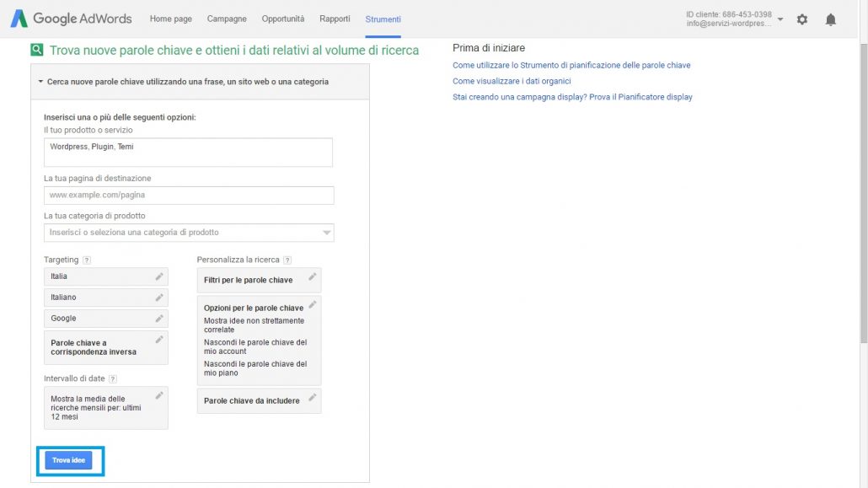Image resolution: width=868 pixels, height=488 pixels.
Task: Open Parole chiave da includere box
Action: click(x=259, y=401)
